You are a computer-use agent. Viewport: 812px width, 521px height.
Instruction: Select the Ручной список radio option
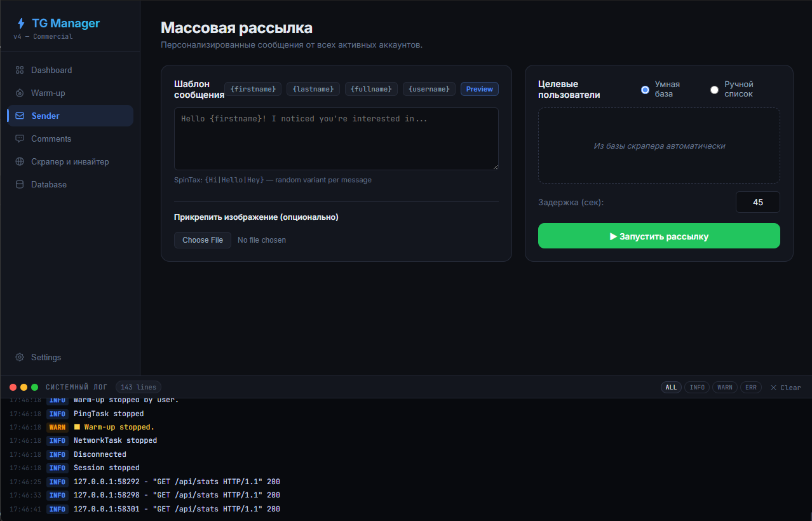[x=714, y=90]
